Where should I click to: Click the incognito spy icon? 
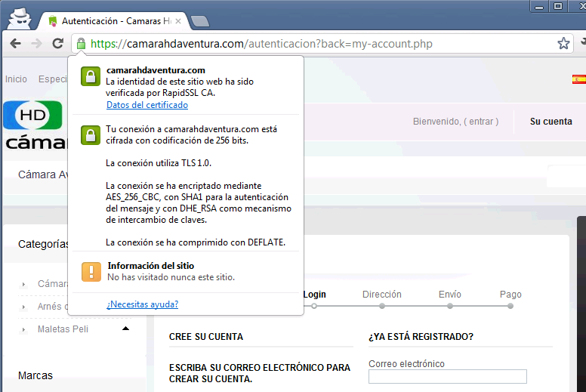point(20,18)
